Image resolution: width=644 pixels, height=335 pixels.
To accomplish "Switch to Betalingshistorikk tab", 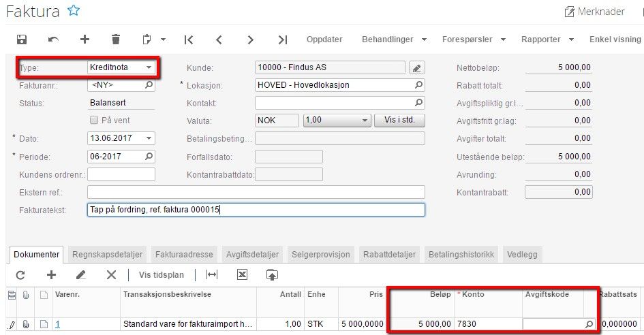I will (461, 255).
